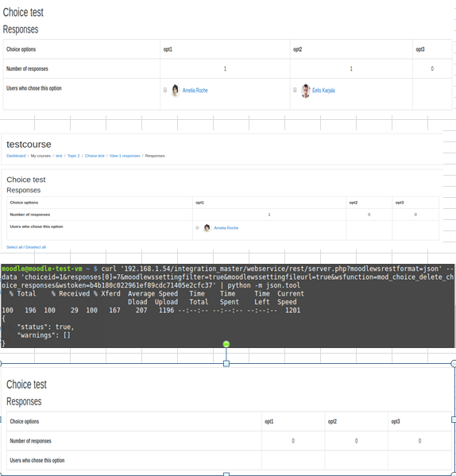Open Eelis Karjala profile link
The image size is (456, 476).
click(x=323, y=90)
